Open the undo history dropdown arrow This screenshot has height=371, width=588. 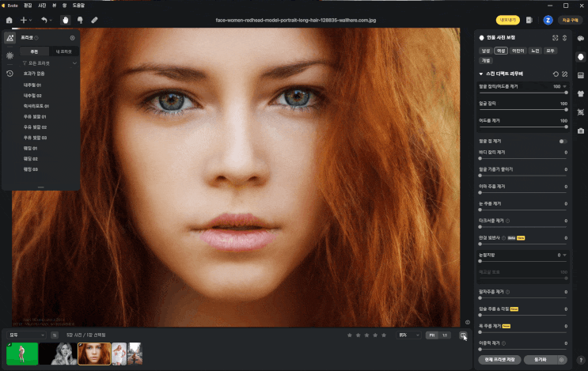coord(51,21)
